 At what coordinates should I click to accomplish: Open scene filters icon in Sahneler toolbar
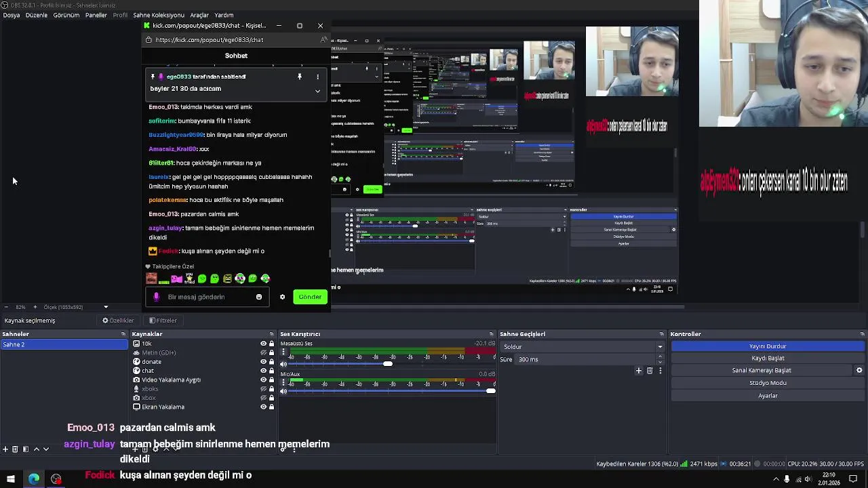tap(25, 449)
